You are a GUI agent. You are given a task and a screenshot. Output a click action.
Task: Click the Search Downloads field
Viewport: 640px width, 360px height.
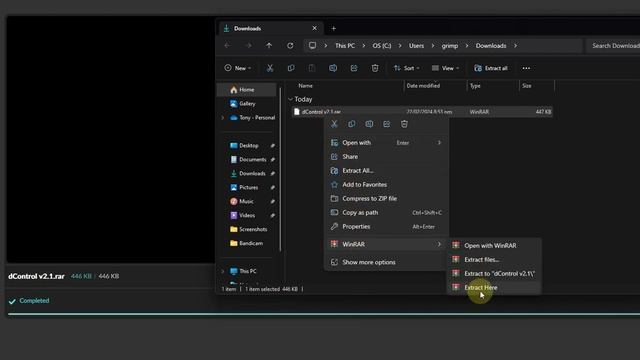tap(613, 46)
